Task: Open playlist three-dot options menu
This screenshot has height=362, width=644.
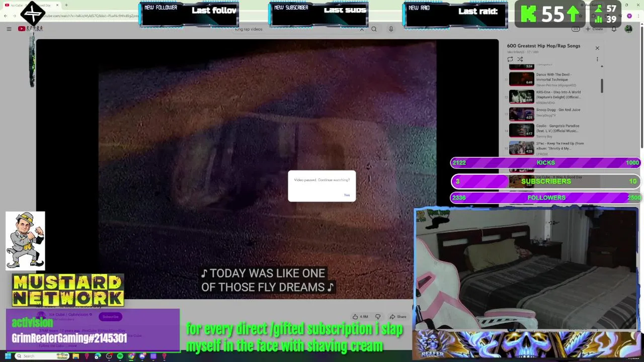Action: tap(597, 59)
